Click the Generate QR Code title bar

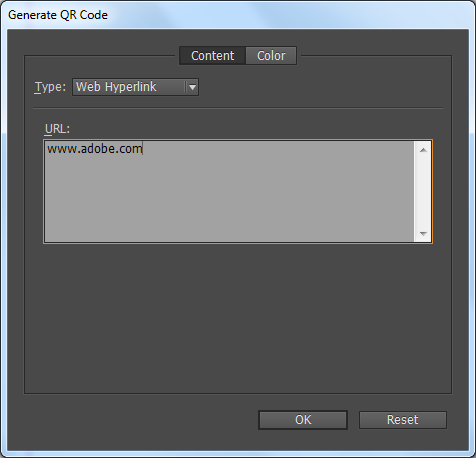238,15
